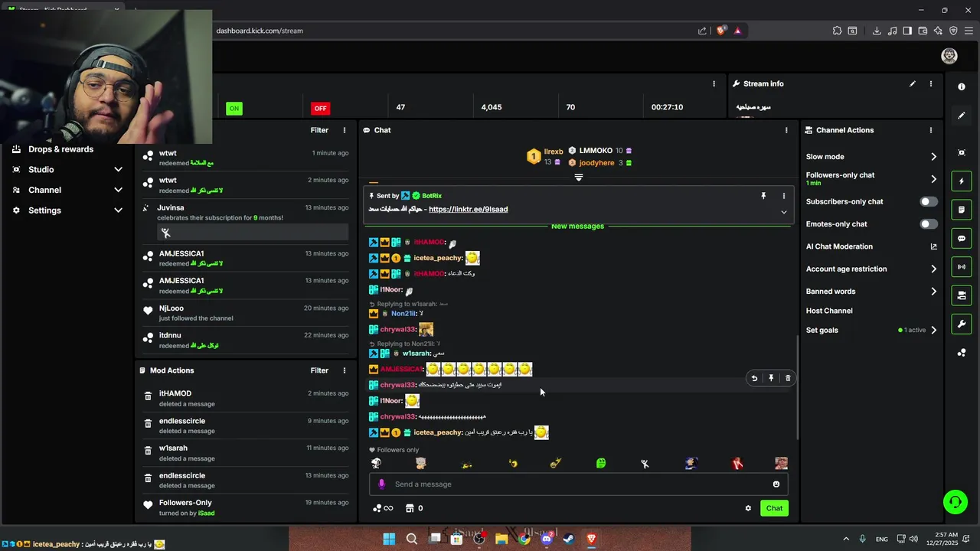Viewport: 980px width, 551px height.
Task: Open the emoji picker in message box
Action: (x=776, y=484)
